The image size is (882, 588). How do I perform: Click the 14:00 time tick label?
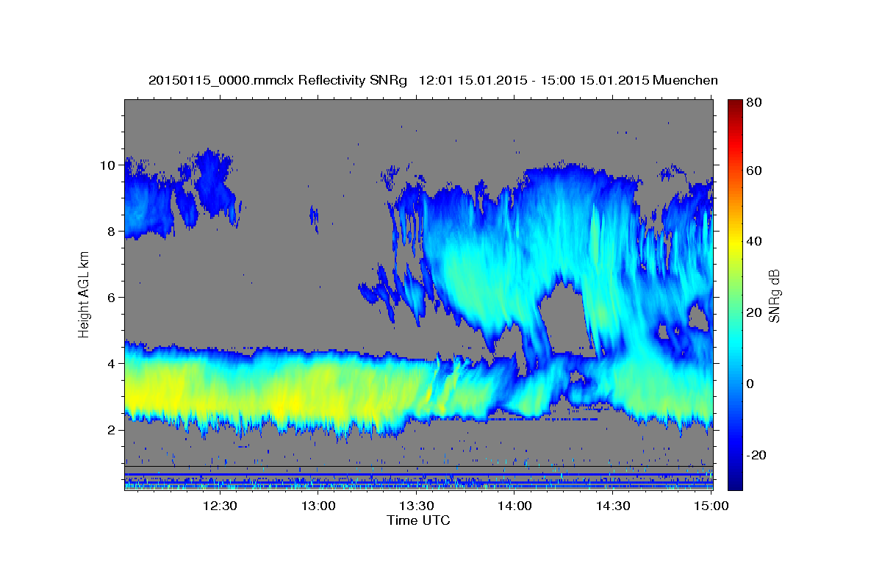point(514,506)
